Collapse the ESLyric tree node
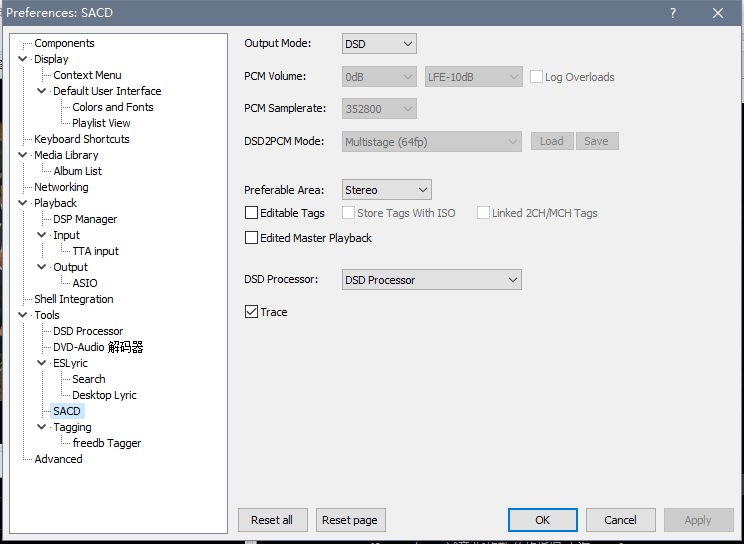Viewport: 744px width, 544px height. 42,363
